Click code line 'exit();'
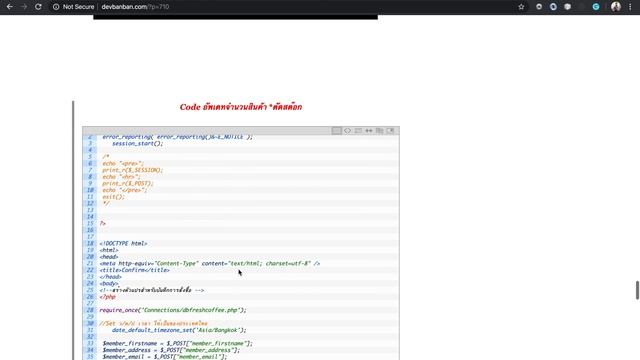Image resolution: width=640 pixels, height=360 pixels. click(113, 197)
